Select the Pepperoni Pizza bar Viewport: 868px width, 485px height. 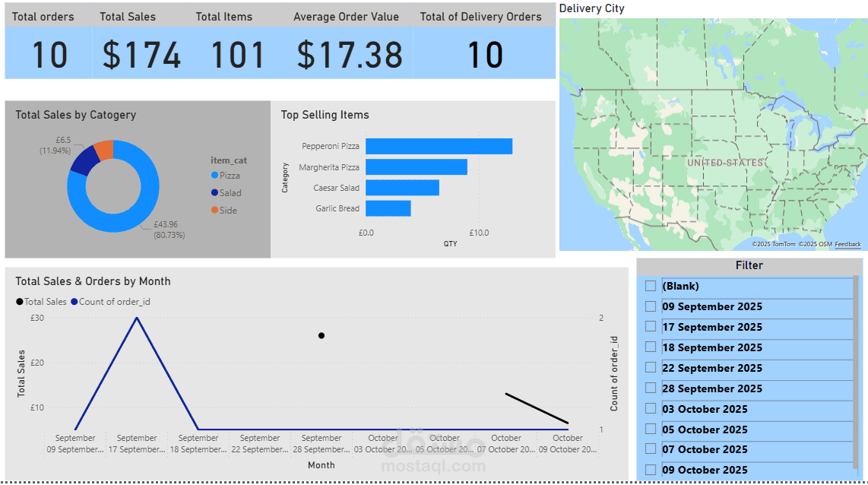(439, 145)
